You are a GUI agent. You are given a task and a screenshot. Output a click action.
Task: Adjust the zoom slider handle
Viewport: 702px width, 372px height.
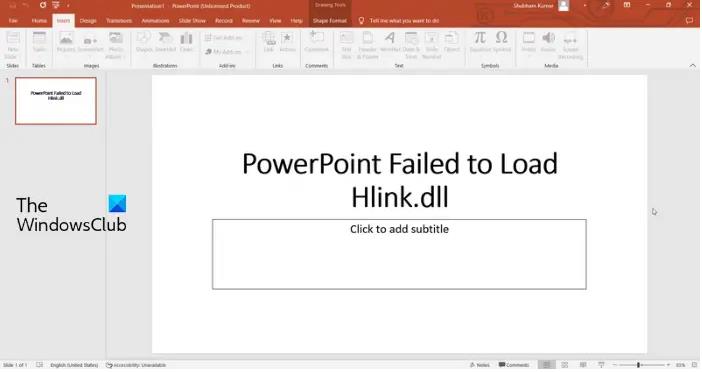pyautogui.click(x=638, y=365)
